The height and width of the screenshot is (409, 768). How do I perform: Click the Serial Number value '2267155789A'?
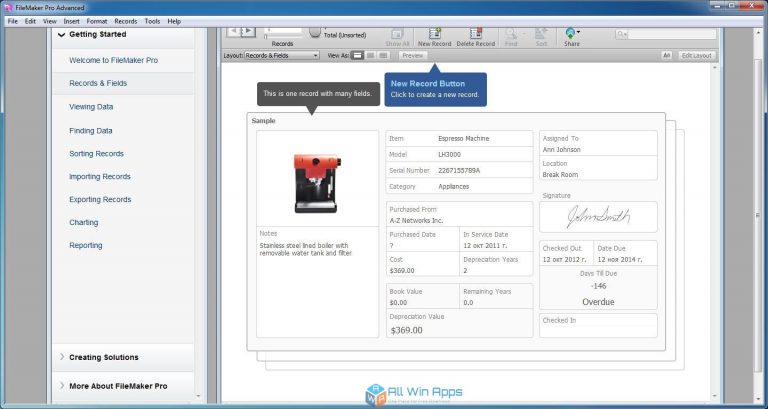pos(459,170)
